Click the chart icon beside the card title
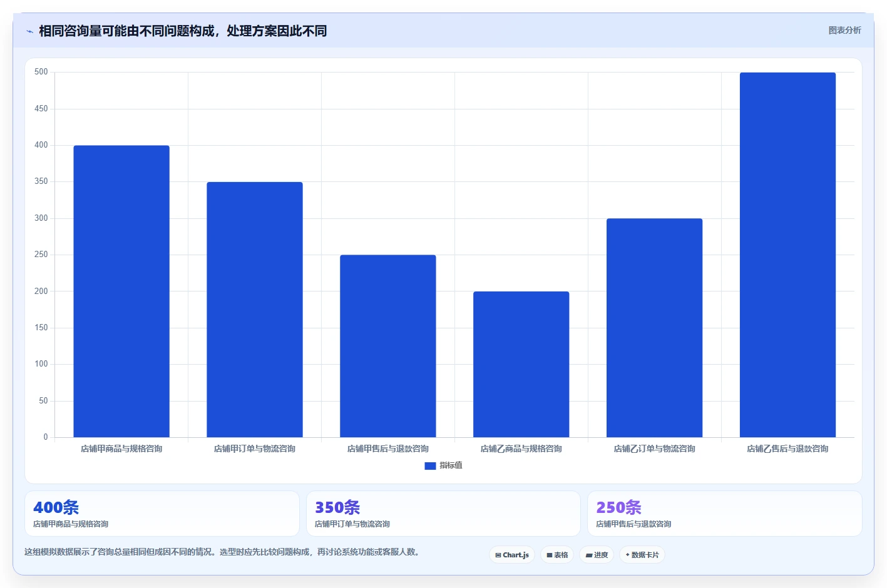887x588 pixels. 29,31
